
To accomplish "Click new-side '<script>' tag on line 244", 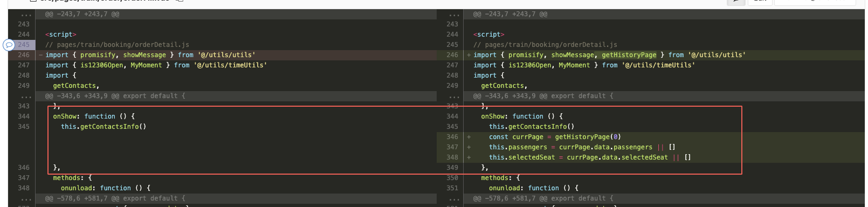I will click(x=488, y=34).
